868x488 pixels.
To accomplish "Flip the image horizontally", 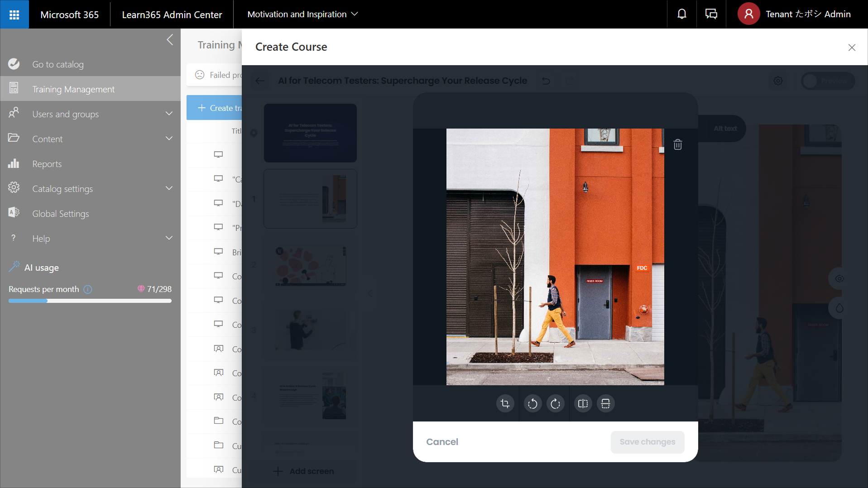I will (583, 403).
